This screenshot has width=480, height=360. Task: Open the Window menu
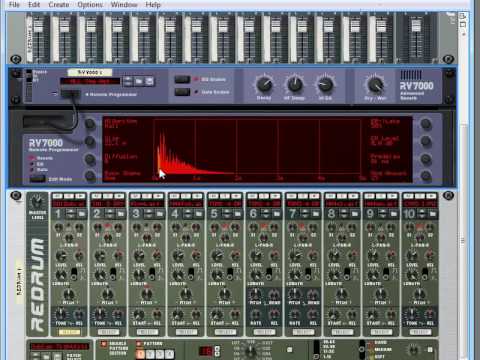[124, 5]
